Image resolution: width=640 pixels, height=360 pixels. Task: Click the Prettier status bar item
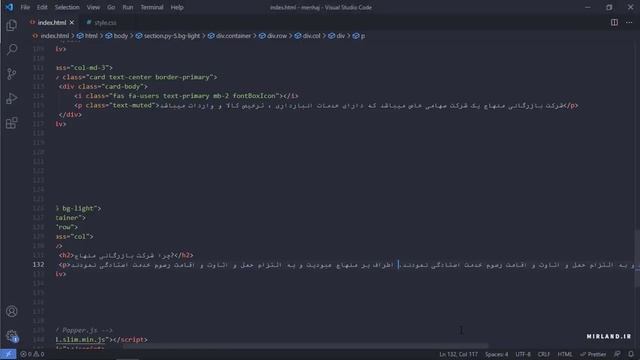[x=593, y=354]
